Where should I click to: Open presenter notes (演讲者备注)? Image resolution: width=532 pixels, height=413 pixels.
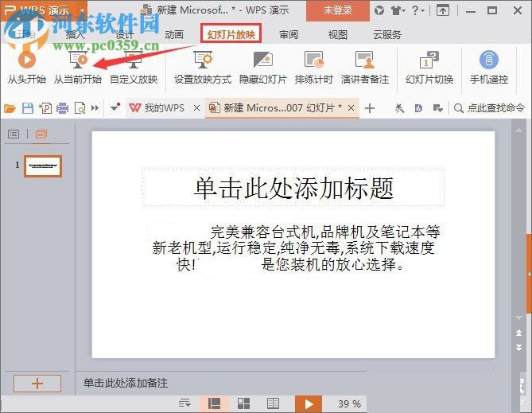365,68
